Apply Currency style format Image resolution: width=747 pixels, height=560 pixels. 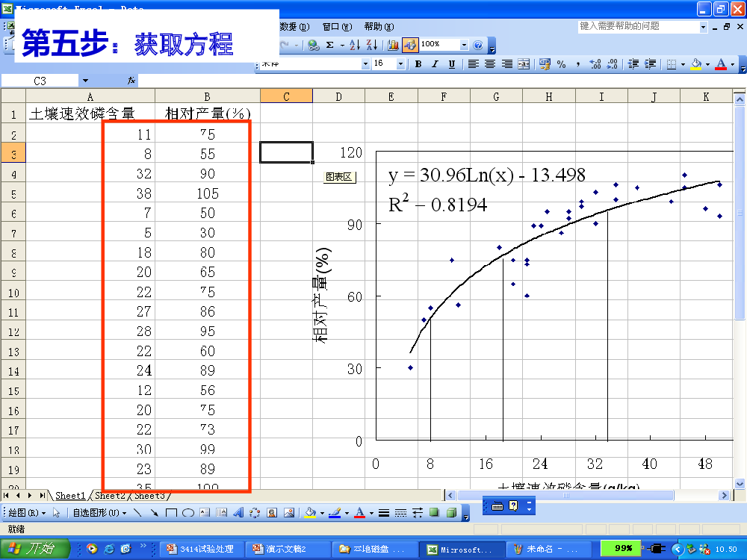coord(545,63)
